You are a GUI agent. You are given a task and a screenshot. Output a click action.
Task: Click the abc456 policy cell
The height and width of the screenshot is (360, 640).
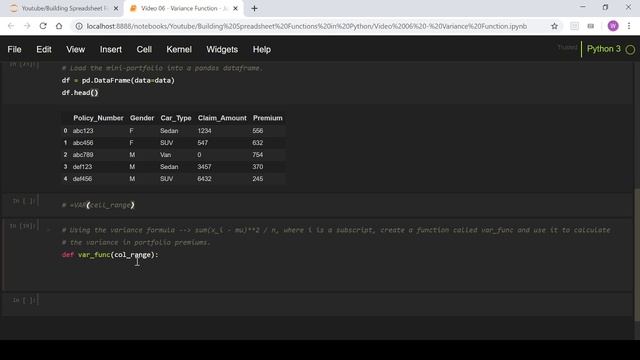(x=83, y=143)
